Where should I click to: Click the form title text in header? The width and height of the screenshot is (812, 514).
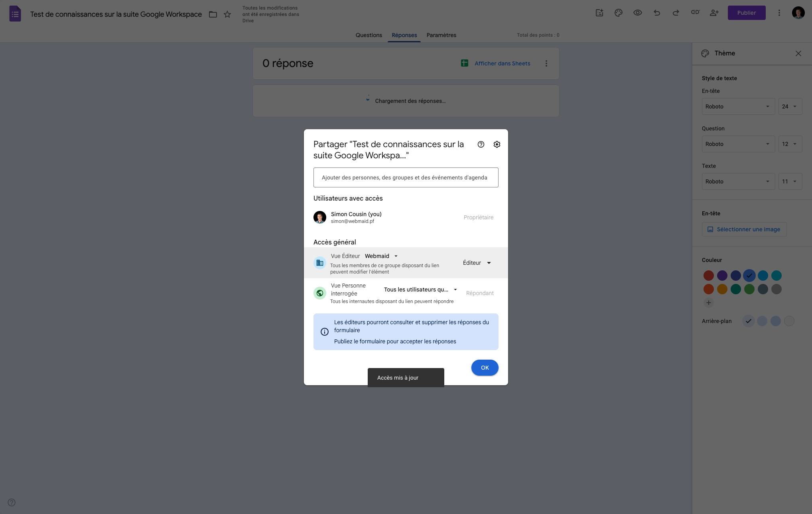pos(116,14)
